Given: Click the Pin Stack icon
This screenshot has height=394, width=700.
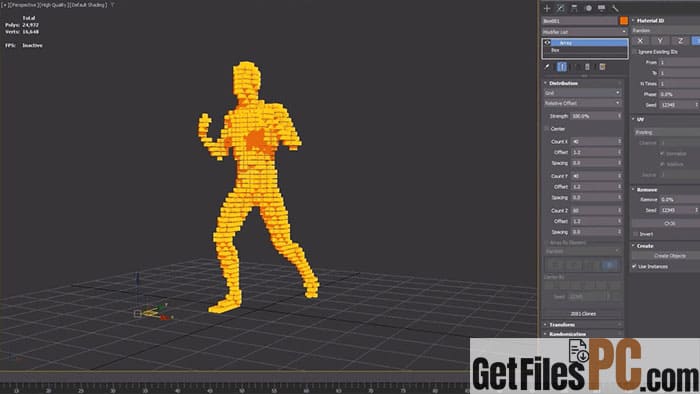Looking at the screenshot, I should 548,67.
